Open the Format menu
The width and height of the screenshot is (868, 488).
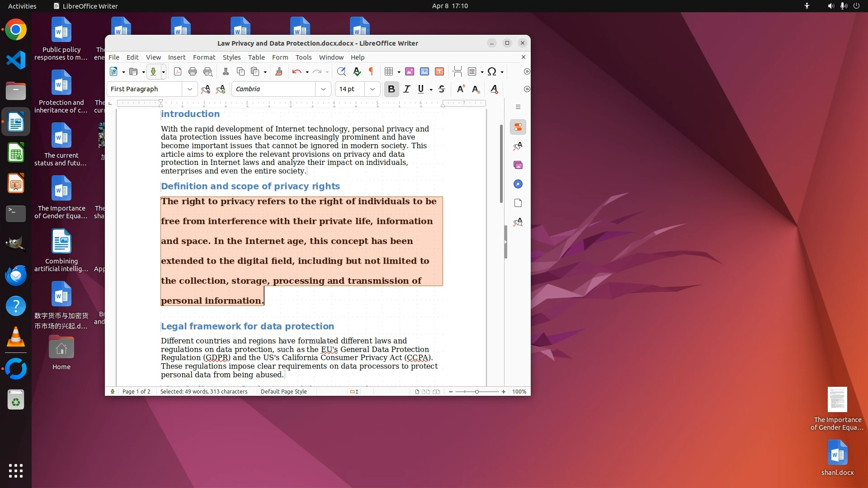click(x=204, y=57)
